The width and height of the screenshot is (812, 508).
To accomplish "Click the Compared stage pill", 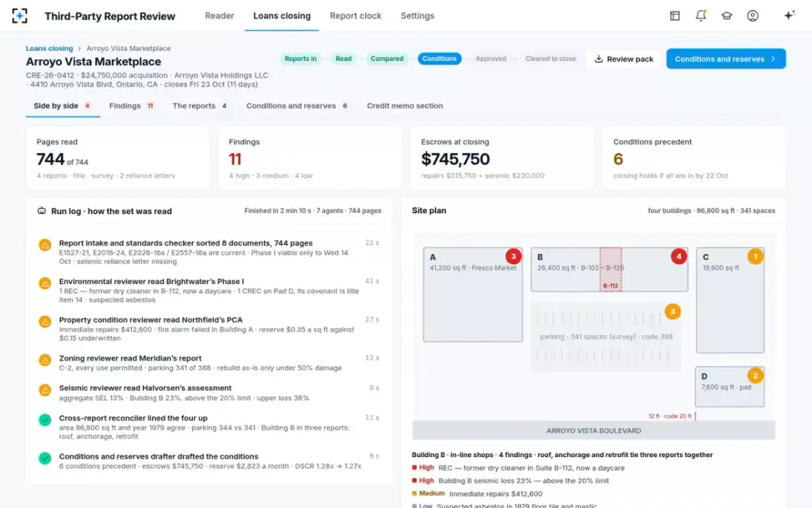I will 387,59.
